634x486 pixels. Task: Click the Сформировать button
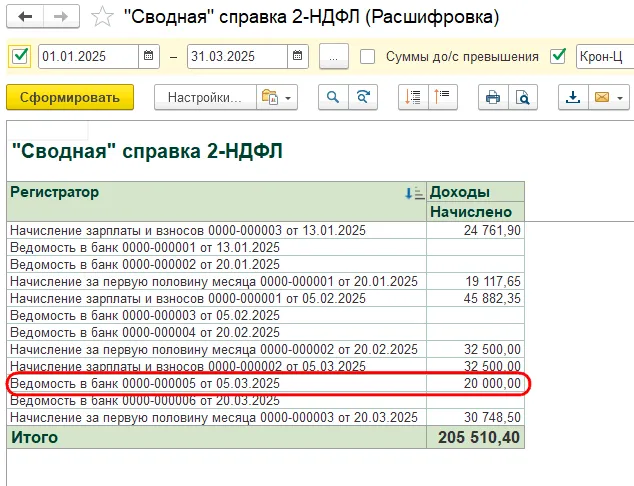[x=70, y=98]
